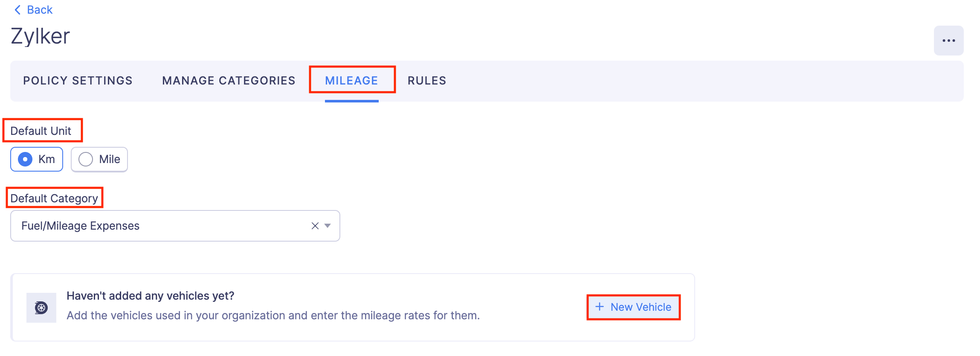
Task: Click the back chevron arrow icon
Action: point(17,9)
